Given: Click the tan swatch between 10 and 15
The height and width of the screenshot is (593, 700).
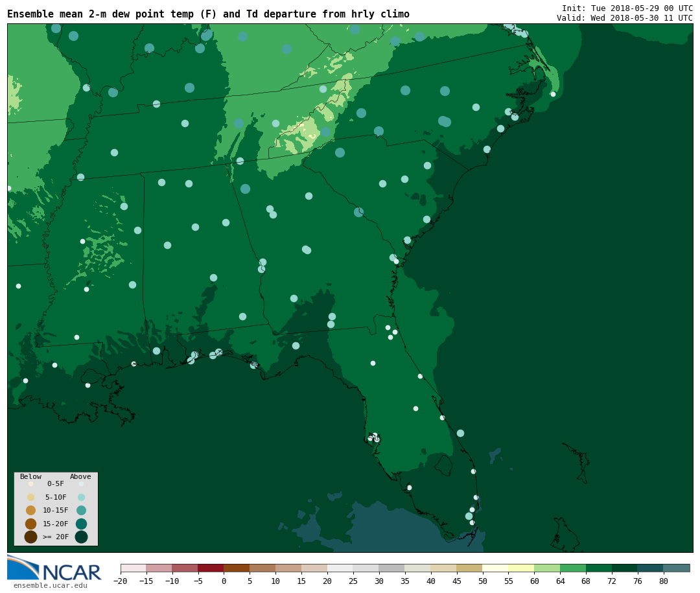Looking at the screenshot, I should [x=289, y=568].
